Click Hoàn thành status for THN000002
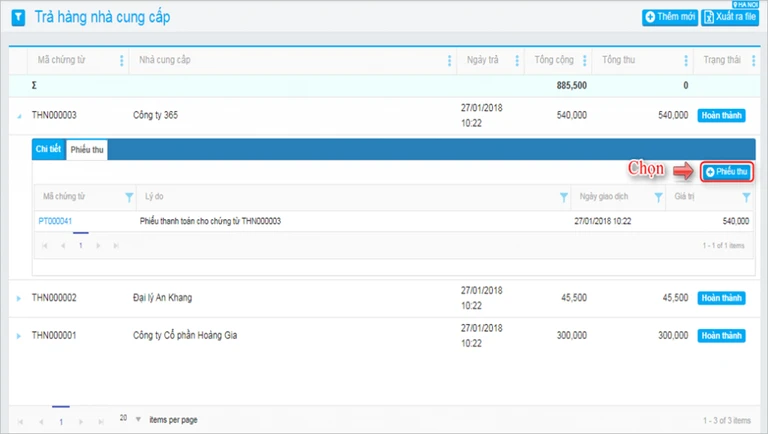This screenshot has width=768, height=434. (x=721, y=298)
